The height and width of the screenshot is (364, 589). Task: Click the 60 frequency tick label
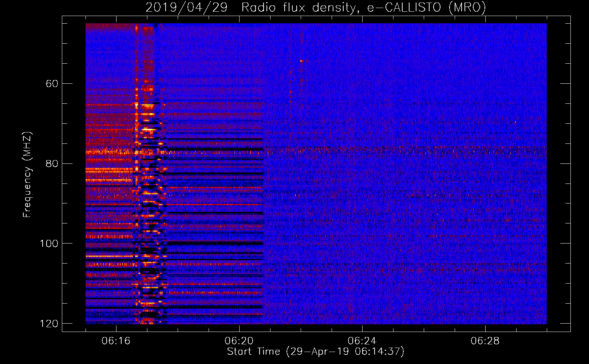(52, 84)
